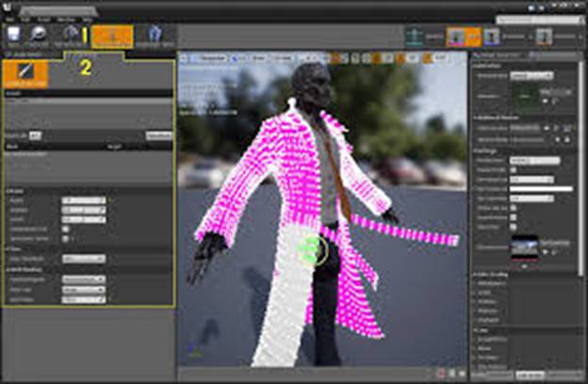Screen dimensions: 588x384
Task: Click the orange Enable Paint Tools brush icon
Action: [x=25, y=74]
